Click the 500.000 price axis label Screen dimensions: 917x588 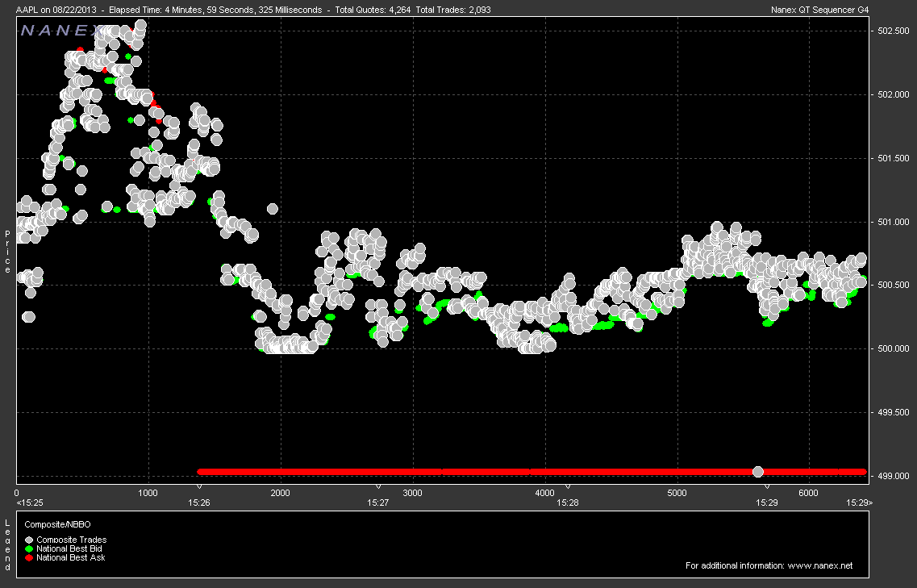892,348
